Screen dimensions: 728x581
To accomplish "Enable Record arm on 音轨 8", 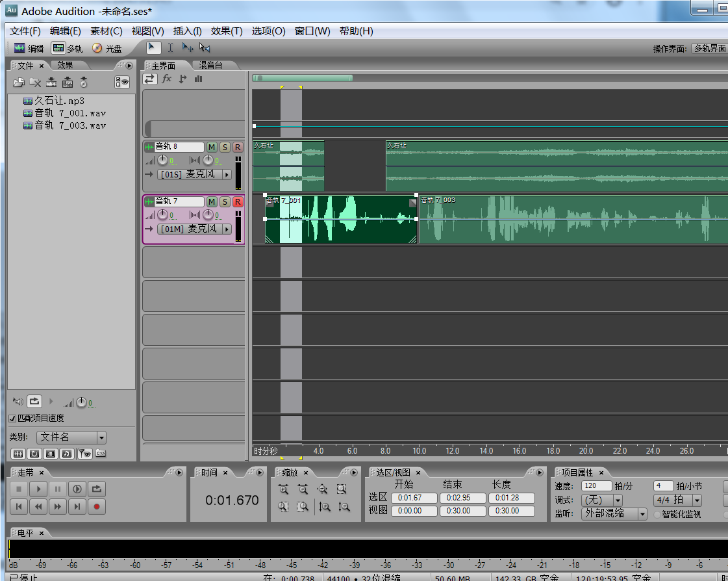I will pyautogui.click(x=237, y=147).
